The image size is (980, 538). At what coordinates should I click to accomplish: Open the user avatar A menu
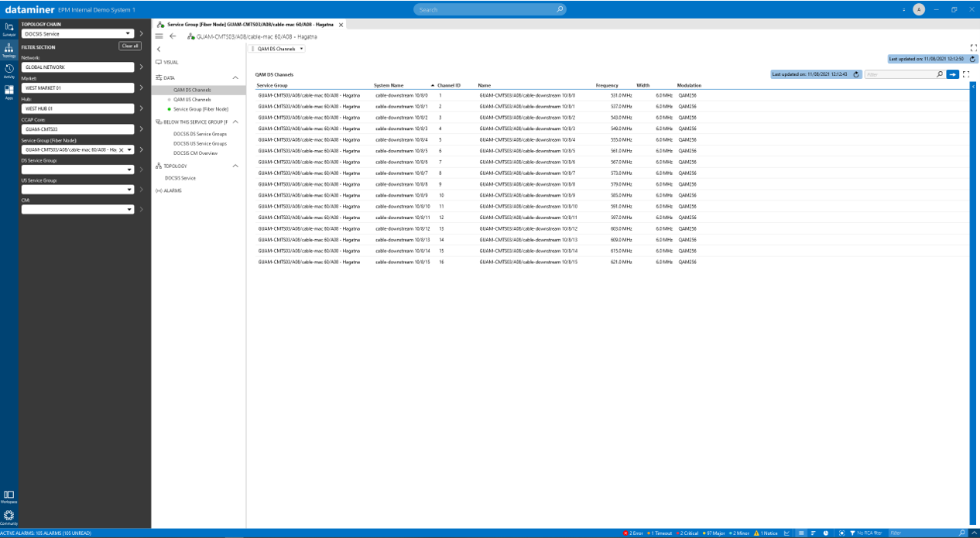coord(919,9)
